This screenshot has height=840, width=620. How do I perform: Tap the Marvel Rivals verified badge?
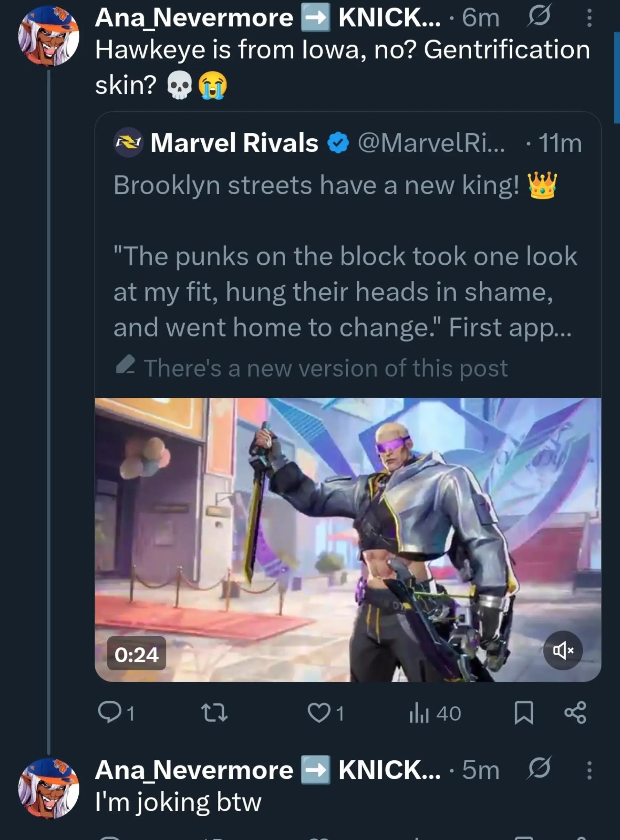point(339,143)
